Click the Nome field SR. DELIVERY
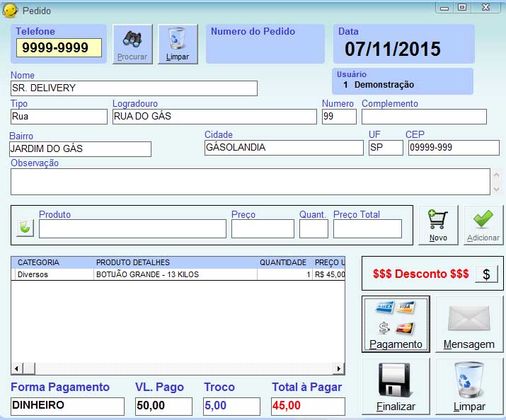Image resolution: width=506 pixels, height=420 pixels. pyautogui.click(x=134, y=88)
